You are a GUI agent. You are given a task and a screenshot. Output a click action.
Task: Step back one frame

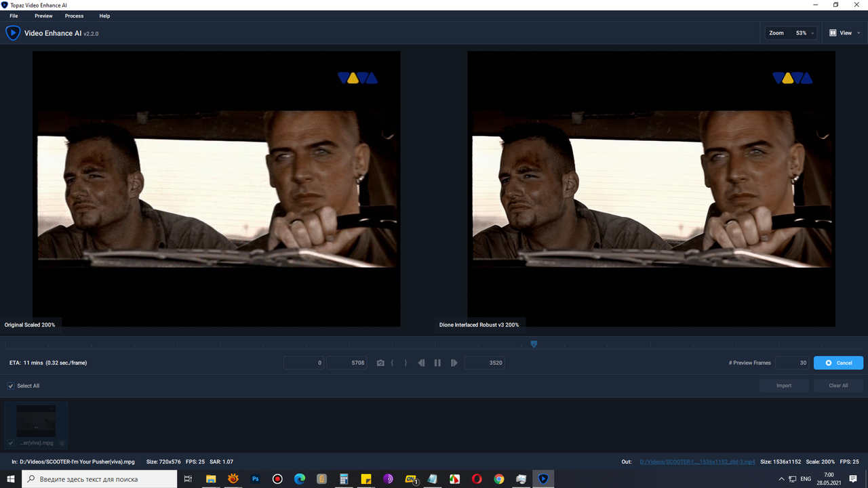tap(421, 363)
